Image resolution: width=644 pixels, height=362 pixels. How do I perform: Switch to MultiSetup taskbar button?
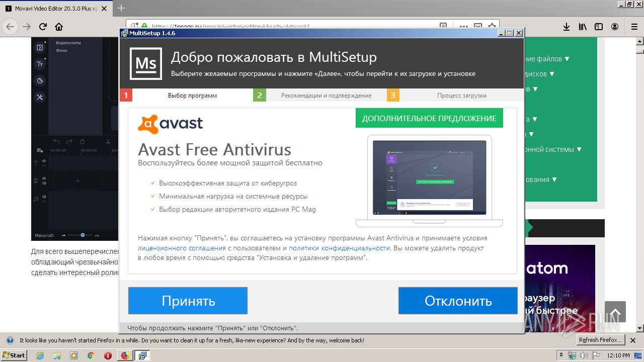pos(142,355)
